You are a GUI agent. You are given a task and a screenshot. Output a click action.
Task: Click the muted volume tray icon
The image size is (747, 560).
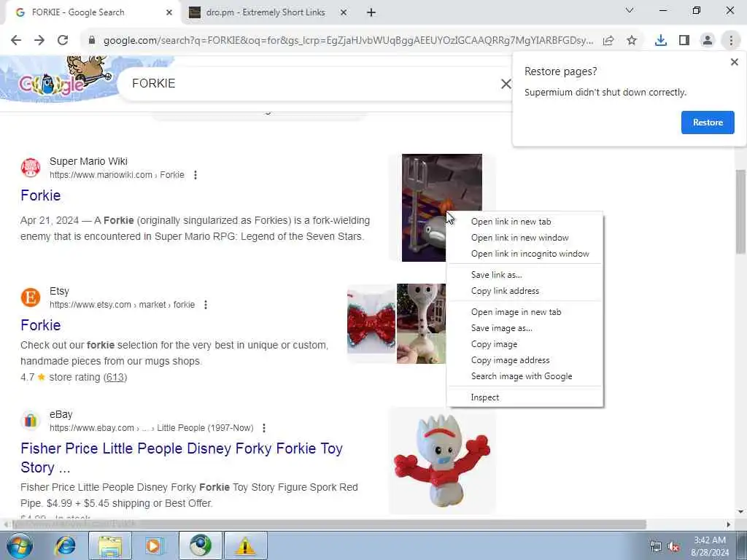click(673, 547)
